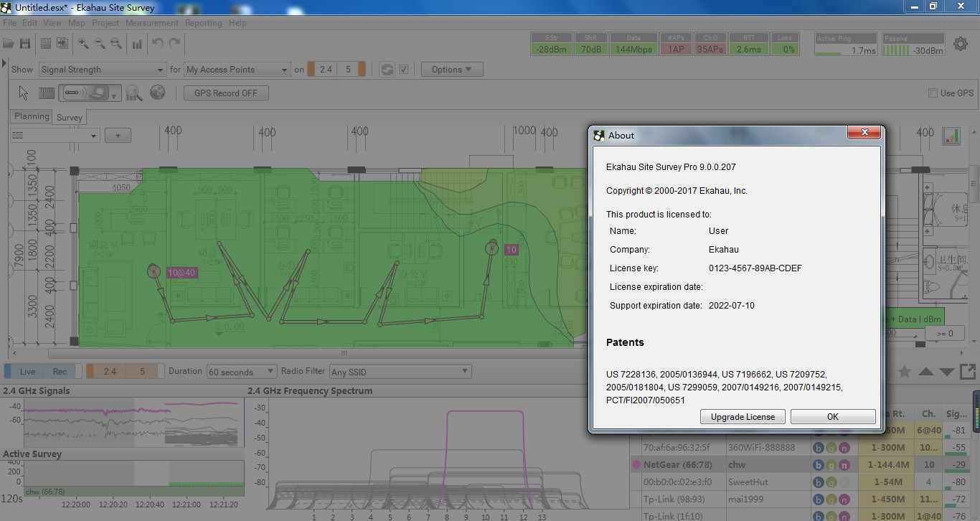Click OK in the About dialog
This screenshot has height=521, width=980.
coord(833,417)
